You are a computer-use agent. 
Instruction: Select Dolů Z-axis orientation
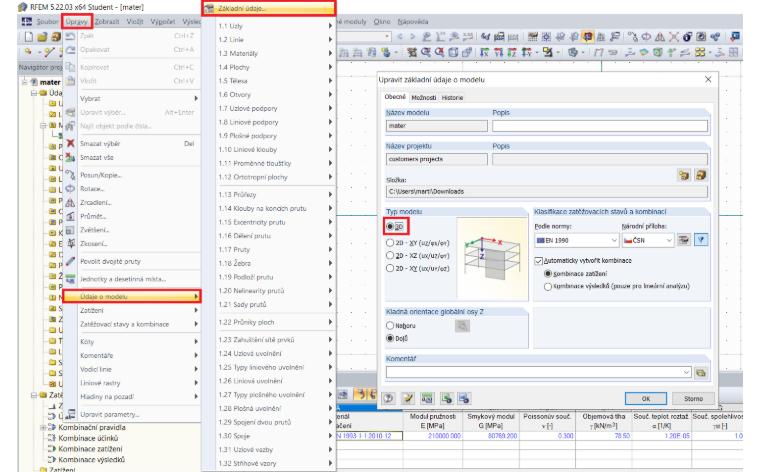pyautogui.click(x=390, y=338)
